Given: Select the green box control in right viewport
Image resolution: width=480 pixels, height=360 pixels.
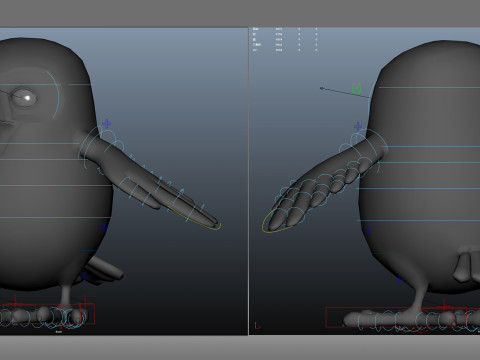Looking at the screenshot, I should [x=356, y=88].
